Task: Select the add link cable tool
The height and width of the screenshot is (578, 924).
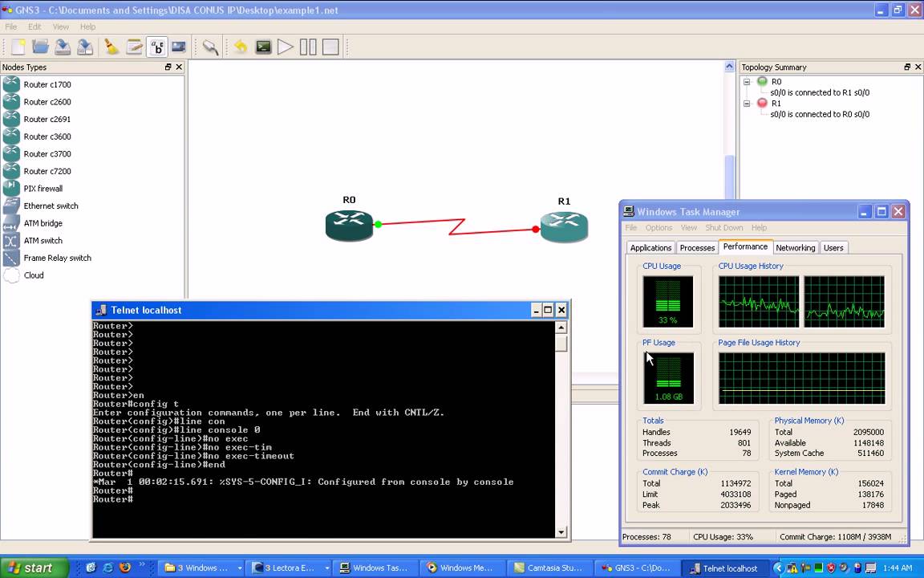Action: [210, 47]
